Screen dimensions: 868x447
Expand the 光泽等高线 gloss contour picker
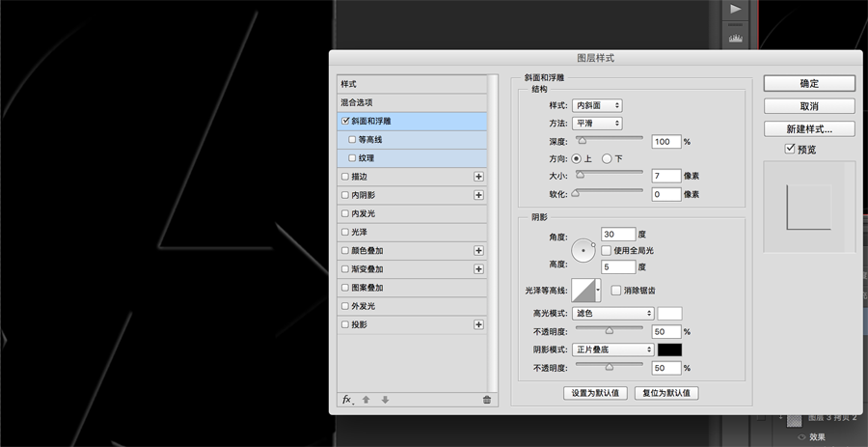pos(599,290)
